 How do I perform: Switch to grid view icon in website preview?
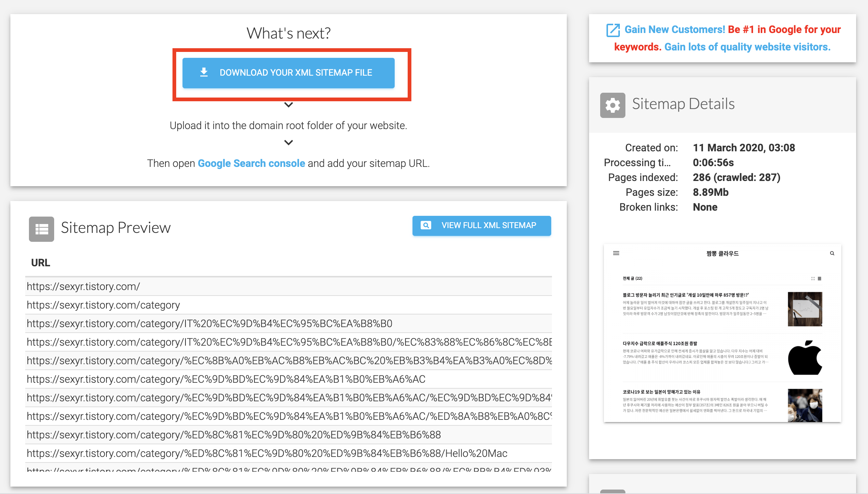point(813,279)
